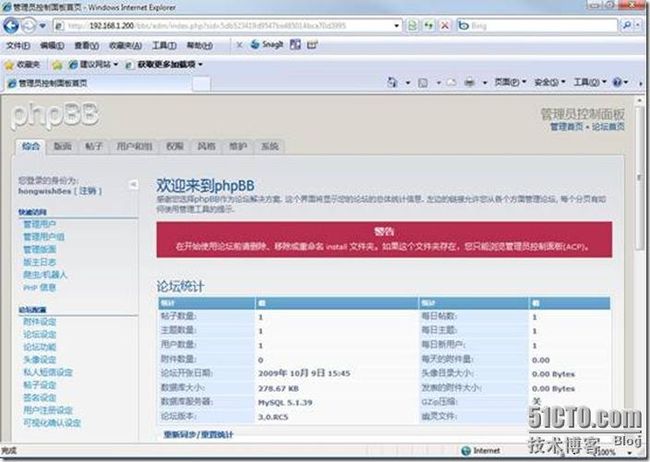Click the Snagit toolbar button
This screenshot has width=650, height=462.
(267, 44)
